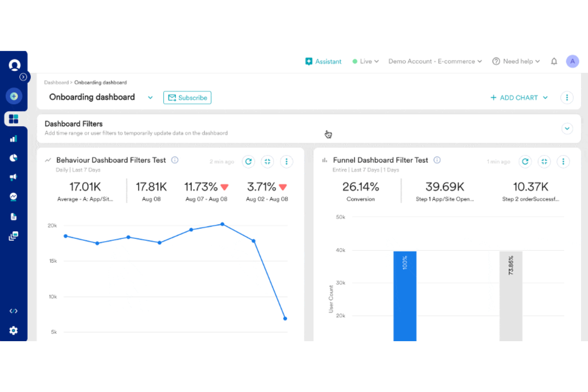
Task: Open the Demo Account - E-commerce account switcher
Action: click(x=435, y=61)
